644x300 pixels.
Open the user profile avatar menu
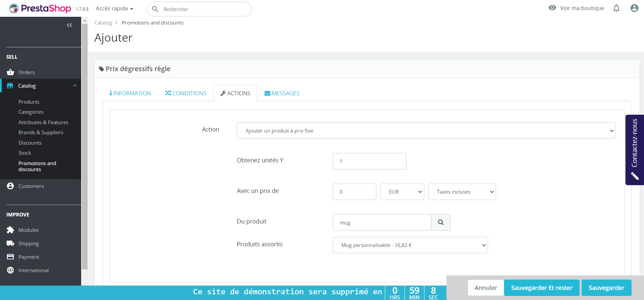634,8
